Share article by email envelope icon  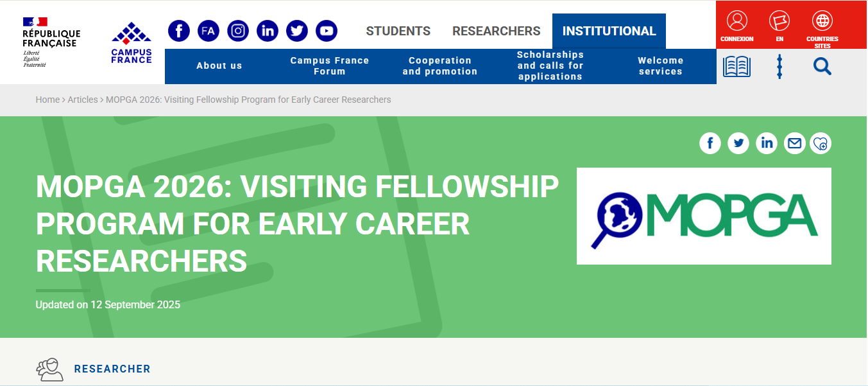click(x=795, y=143)
